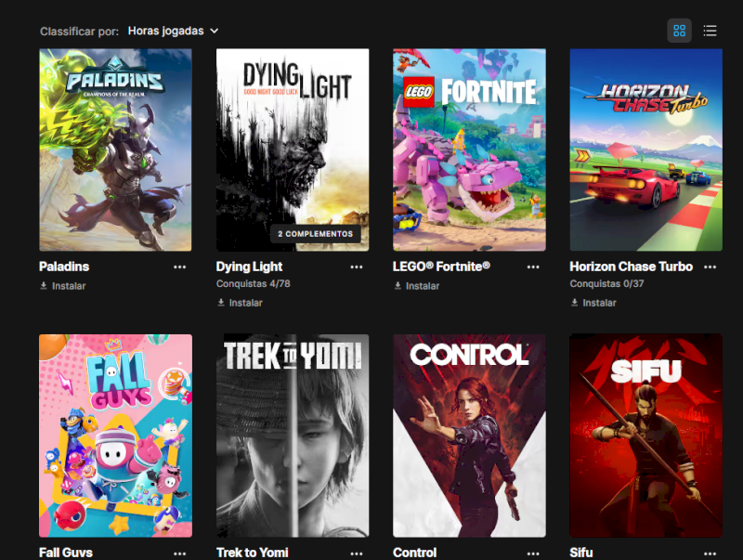
Task: Switch to grid view layout
Action: (679, 31)
